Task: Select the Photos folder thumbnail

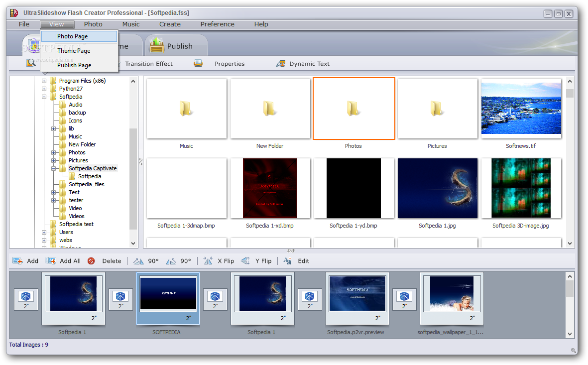Action: point(353,109)
